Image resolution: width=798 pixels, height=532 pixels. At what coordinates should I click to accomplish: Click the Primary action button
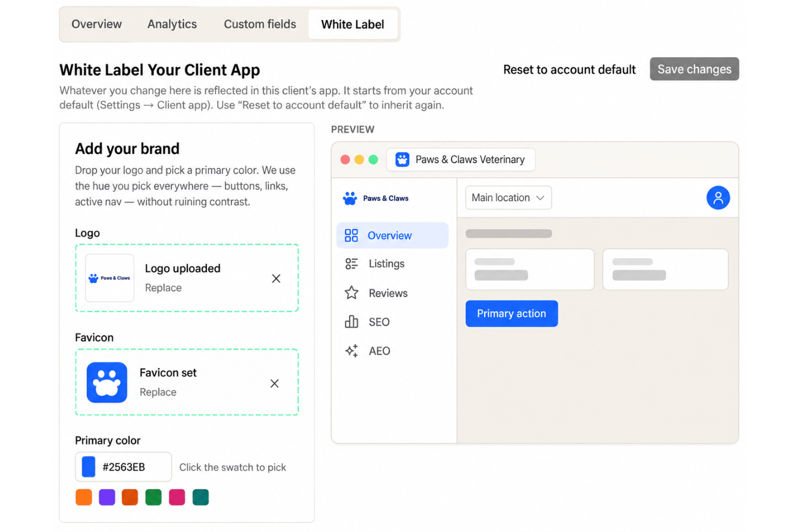point(512,314)
